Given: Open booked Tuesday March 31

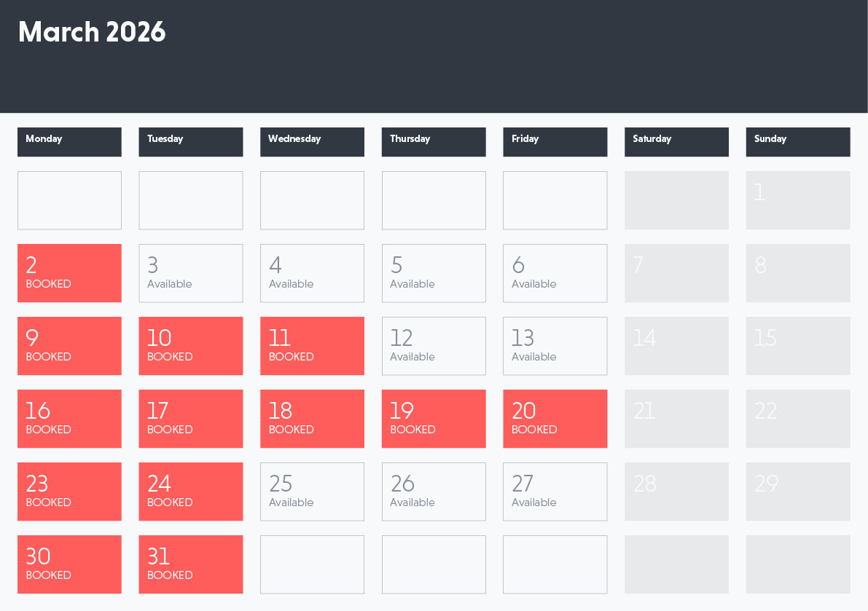Looking at the screenshot, I should tap(190, 564).
